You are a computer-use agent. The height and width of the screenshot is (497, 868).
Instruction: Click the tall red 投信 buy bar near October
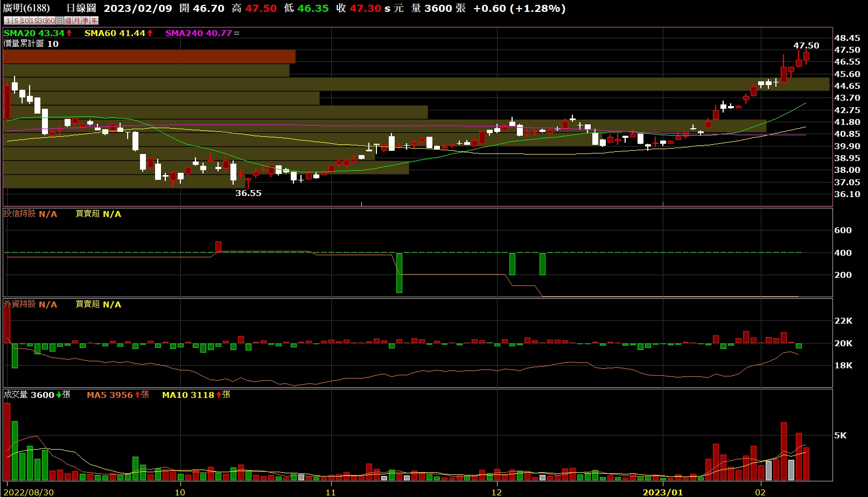(x=218, y=247)
